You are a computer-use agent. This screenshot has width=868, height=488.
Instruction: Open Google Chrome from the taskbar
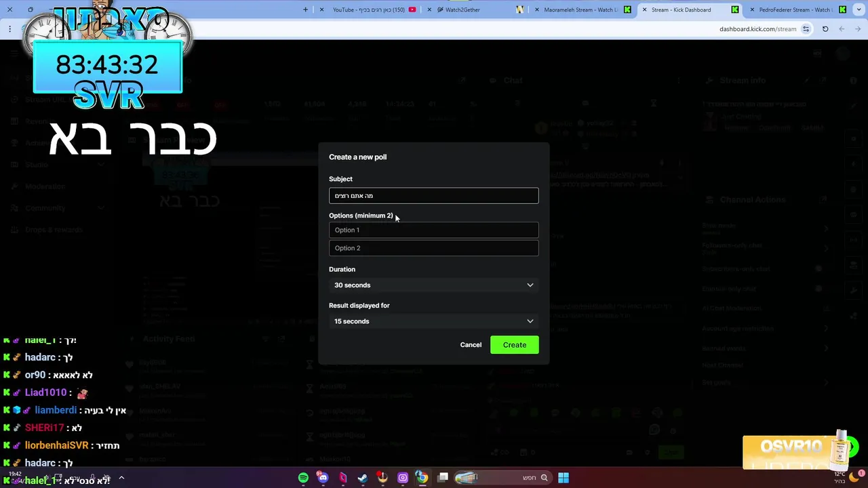click(422, 478)
